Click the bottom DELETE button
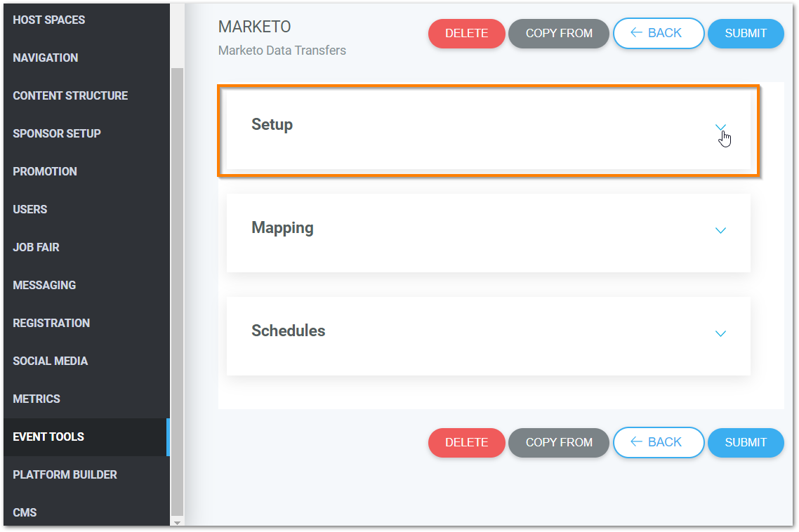Image resolution: width=799 pixels, height=532 pixels. coord(466,443)
